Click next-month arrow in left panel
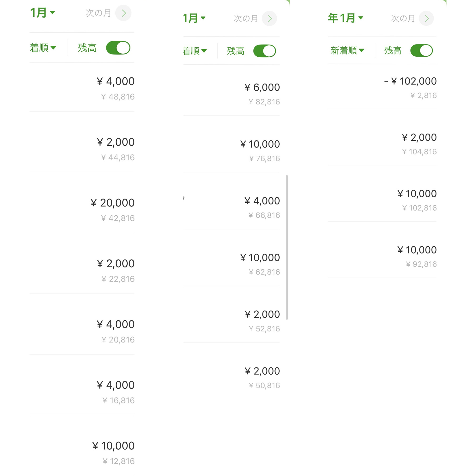 (124, 13)
